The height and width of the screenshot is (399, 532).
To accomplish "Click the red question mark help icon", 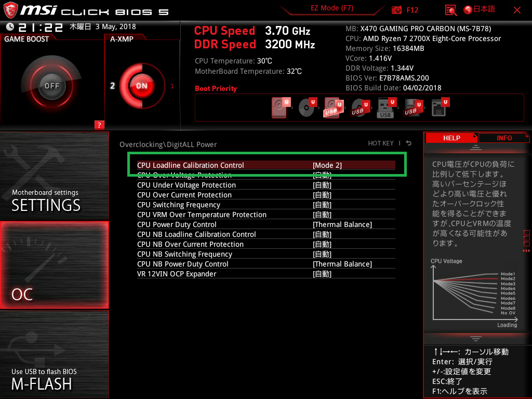I will (x=99, y=125).
